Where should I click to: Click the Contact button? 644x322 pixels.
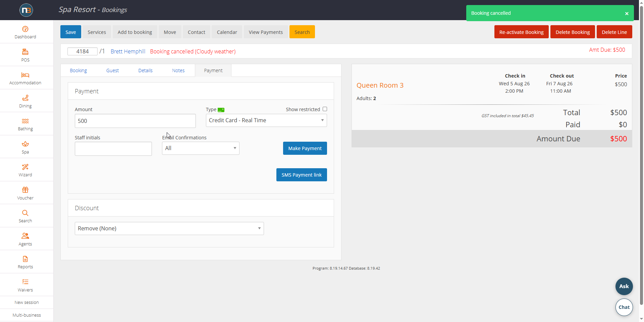197,32
